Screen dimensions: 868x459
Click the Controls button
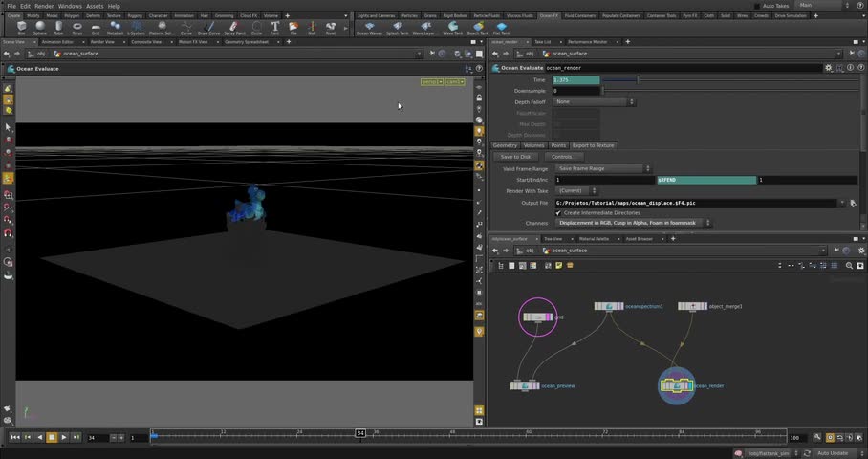click(561, 157)
